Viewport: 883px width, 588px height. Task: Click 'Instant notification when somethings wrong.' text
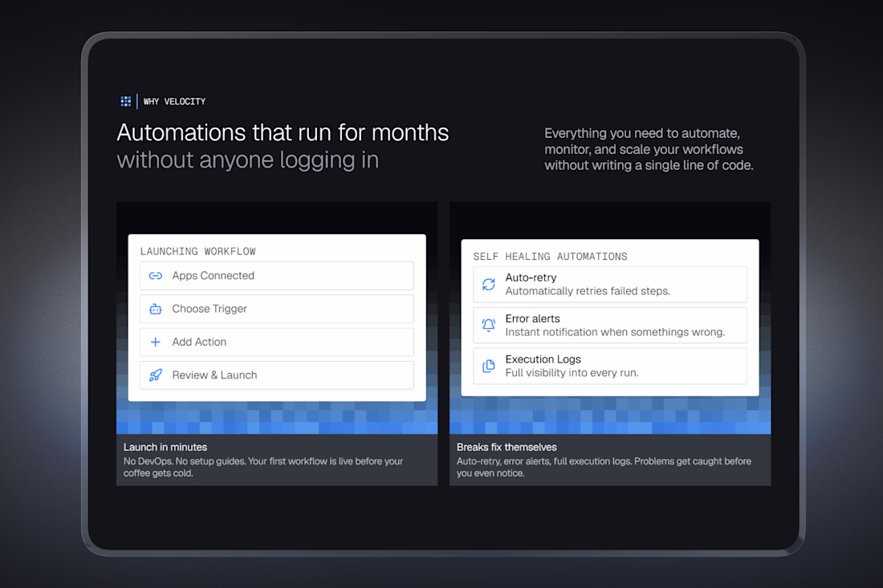(x=615, y=332)
